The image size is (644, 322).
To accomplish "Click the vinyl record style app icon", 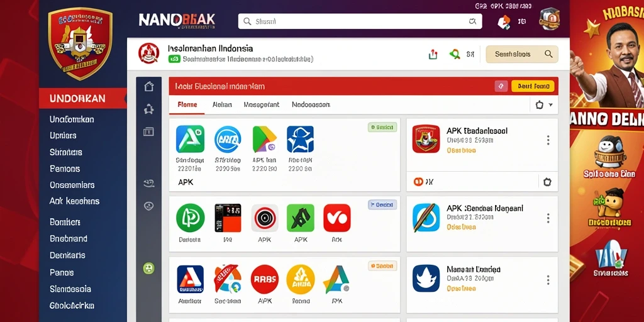I will click(x=265, y=218).
